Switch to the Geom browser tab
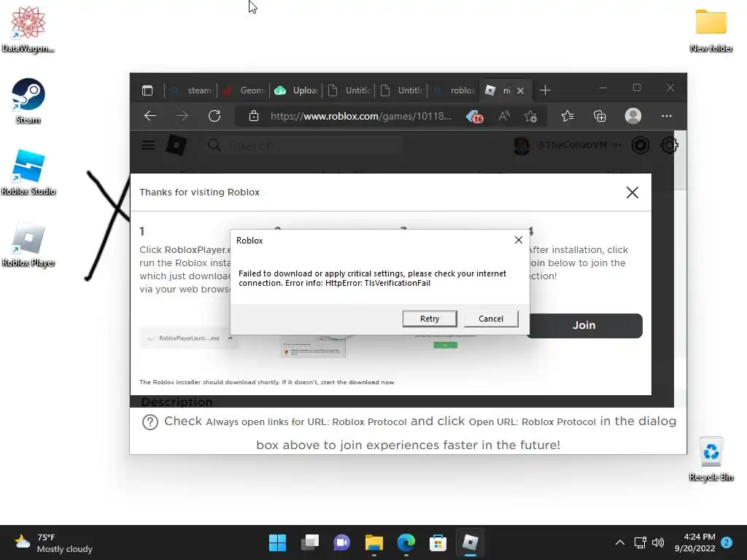This screenshot has width=747, height=560. [x=244, y=90]
